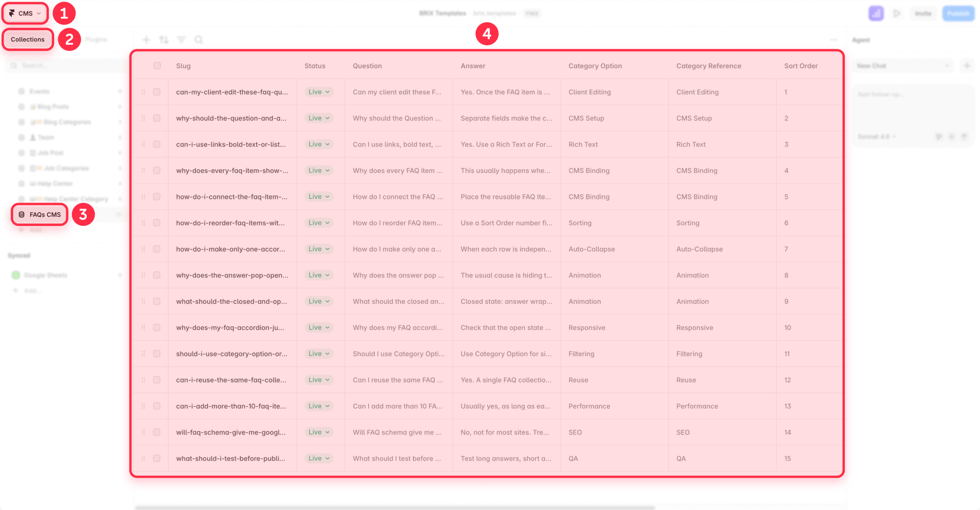Click drag handle of how-do-i-make-only-one row
Viewport: 980px width, 510px height.
[x=143, y=249]
